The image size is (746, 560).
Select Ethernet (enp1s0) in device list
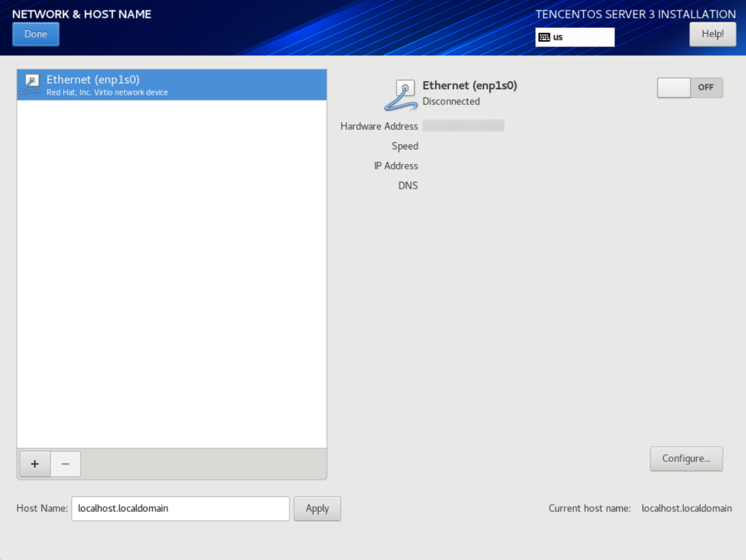click(172, 84)
